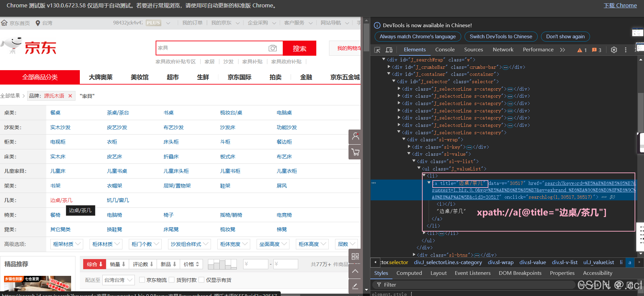Sort by 综合
644x296 pixels.
point(95,264)
